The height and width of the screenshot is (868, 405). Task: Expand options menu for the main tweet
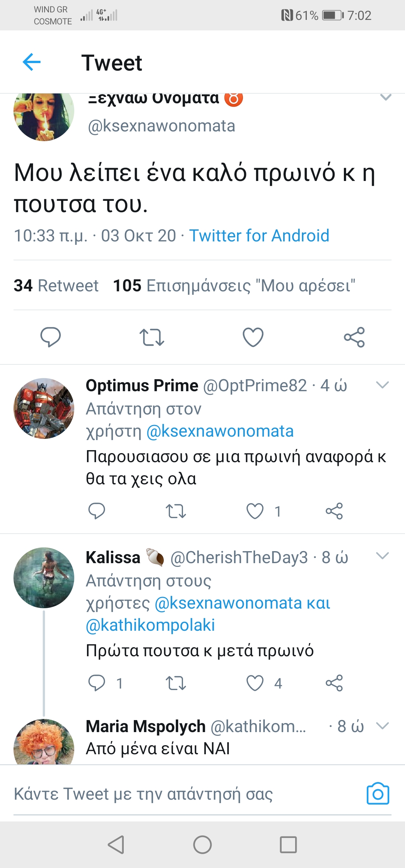pyautogui.click(x=385, y=98)
